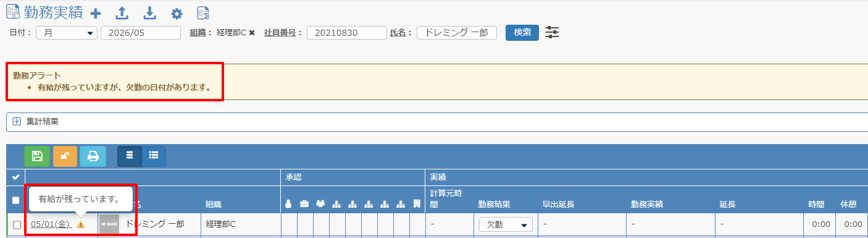Expand the 集計結果 section
The height and width of the screenshot is (238, 868).
click(17, 122)
